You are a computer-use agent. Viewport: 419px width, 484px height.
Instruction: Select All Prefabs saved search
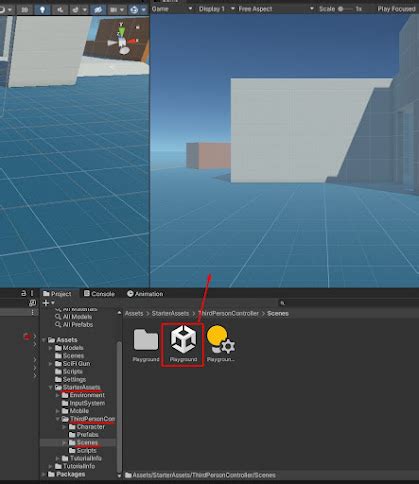[x=74, y=324]
